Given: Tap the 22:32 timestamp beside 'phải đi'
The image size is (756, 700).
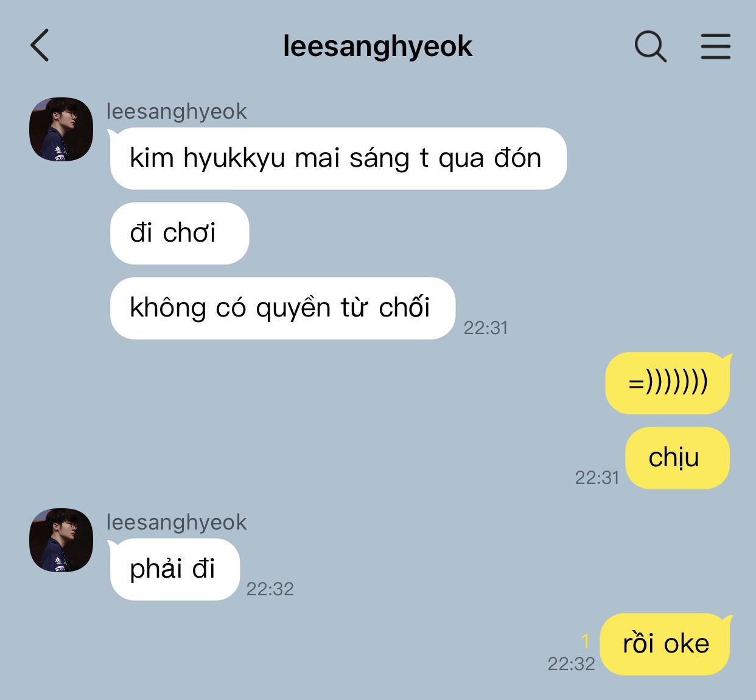Looking at the screenshot, I should pos(270,589).
